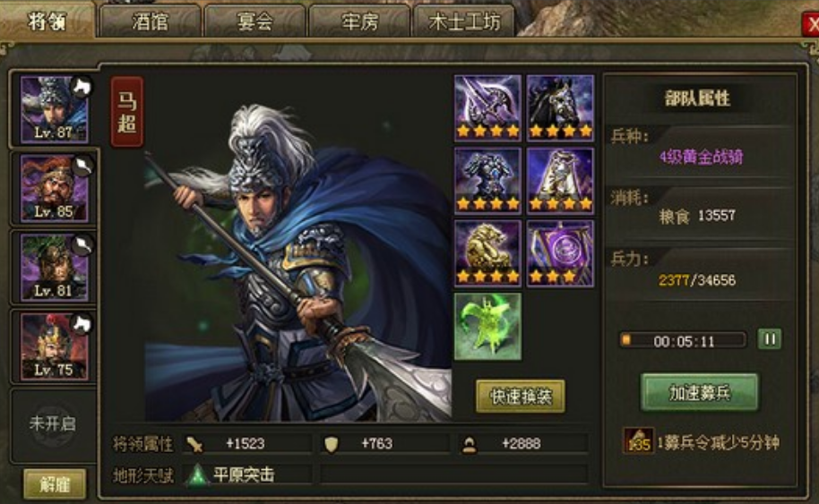
Task: Switch to the 酒馆 tab
Action: pos(151,21)
